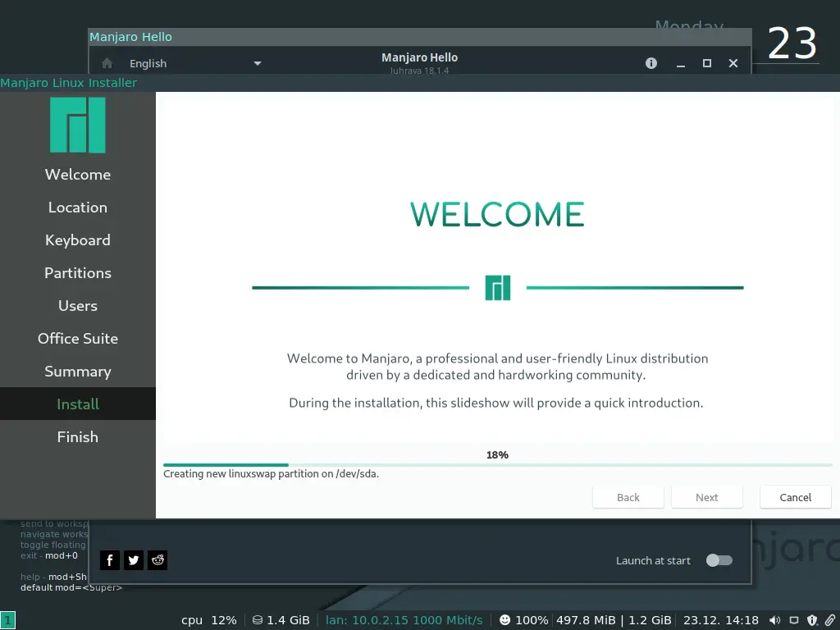Screen dimensions: 840x630
Task: Click the WELCOME slideshow heading
Action: (x=497, y=214)
